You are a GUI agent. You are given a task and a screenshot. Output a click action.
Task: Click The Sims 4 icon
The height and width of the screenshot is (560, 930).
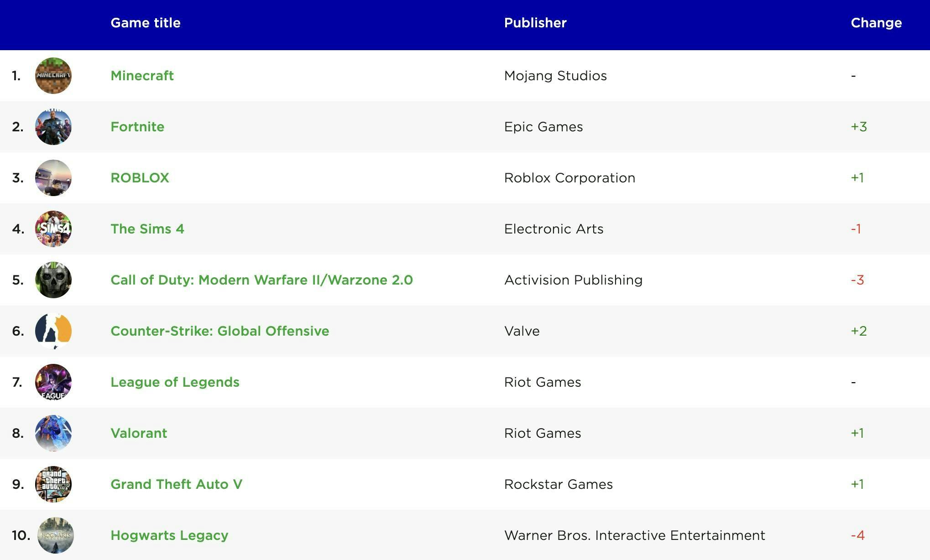click(x=53, y=229)
